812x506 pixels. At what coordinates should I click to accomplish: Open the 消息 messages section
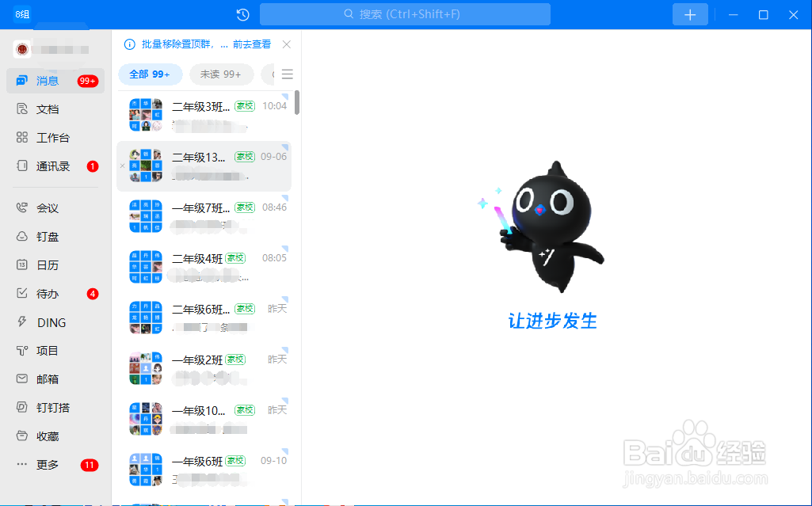coord(55,81)
